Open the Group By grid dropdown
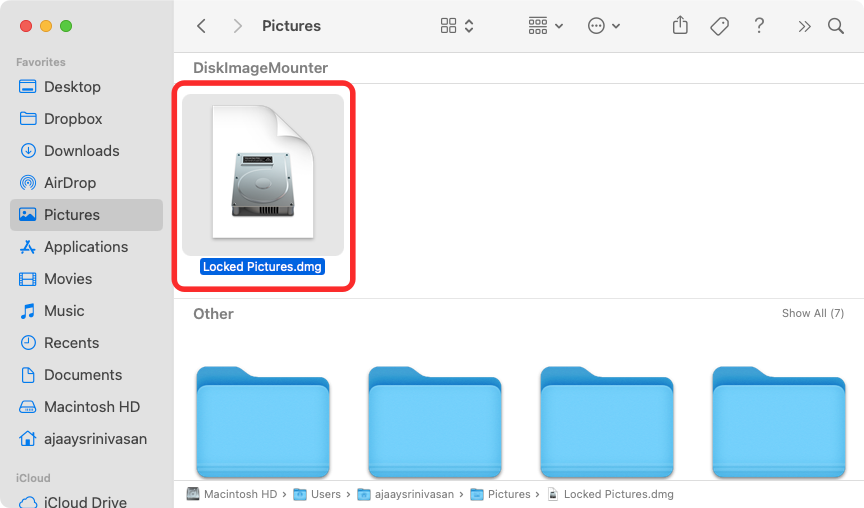Viewport: 864px width, 508px height. (x=546, y=26)
